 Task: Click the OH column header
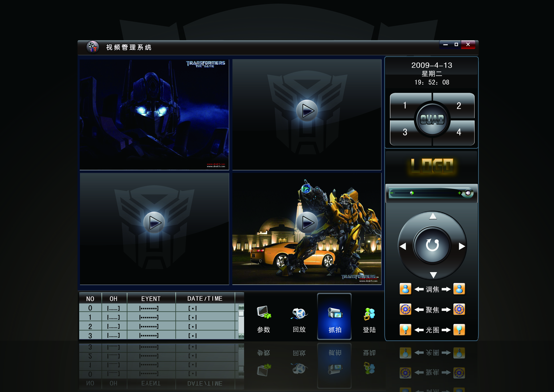point(114,299)
